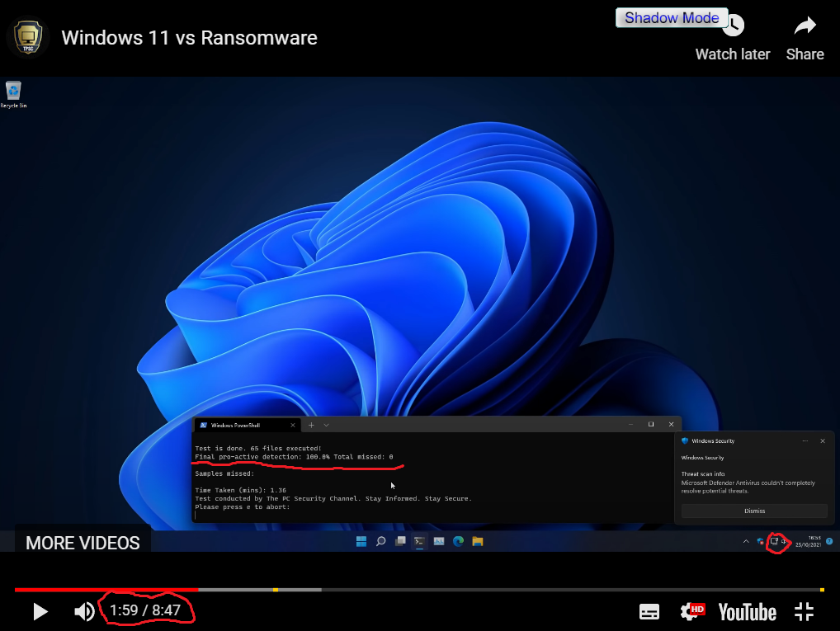
Task: Click the Shadow Mode button
Action: 672,17
